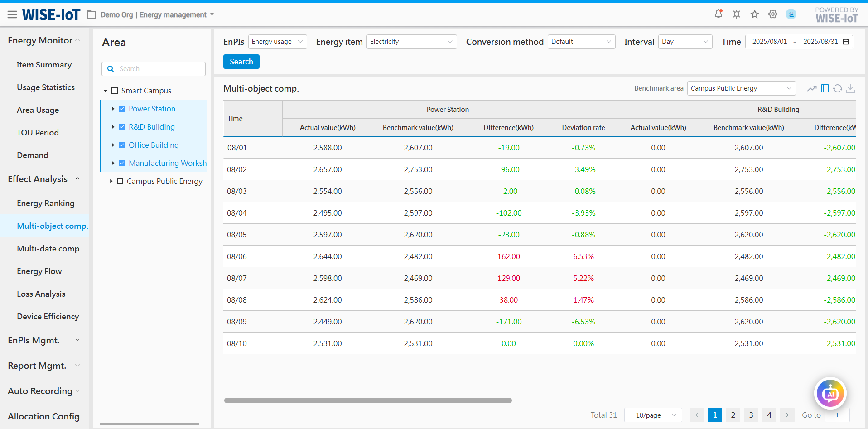Click the refresh icon above the table

(838, 88)
